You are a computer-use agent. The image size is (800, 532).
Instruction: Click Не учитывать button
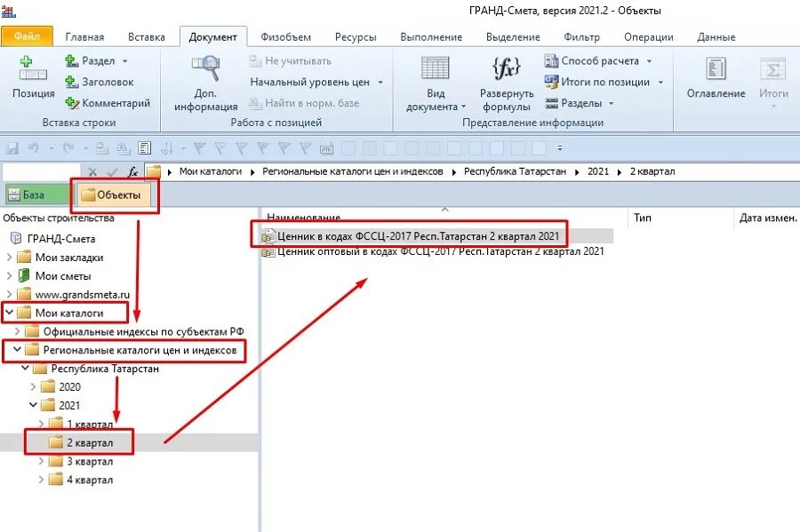(291, 61)
